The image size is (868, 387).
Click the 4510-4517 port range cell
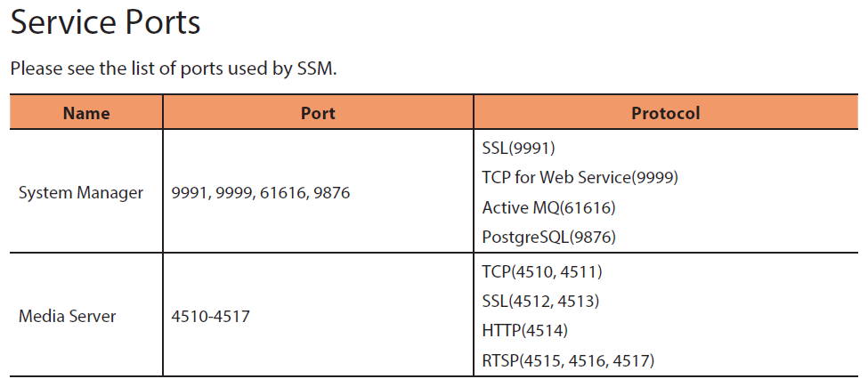(211, 317)
